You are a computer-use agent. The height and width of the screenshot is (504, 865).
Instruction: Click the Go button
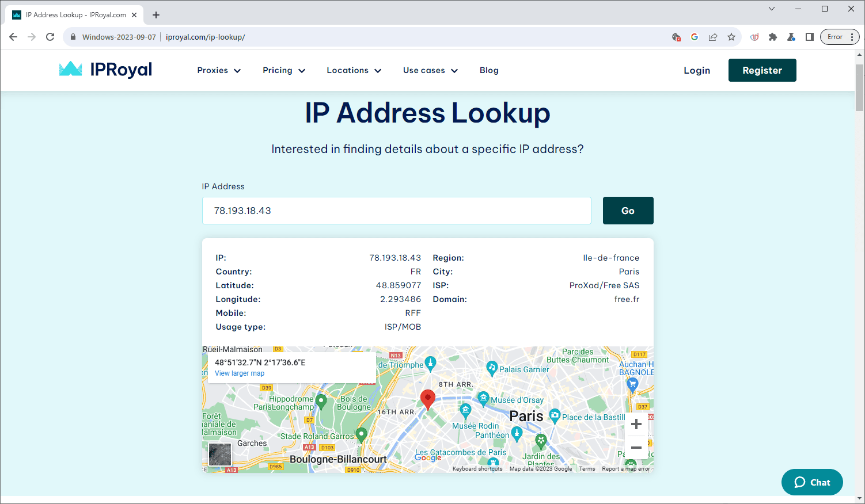[x=628, y=211]
